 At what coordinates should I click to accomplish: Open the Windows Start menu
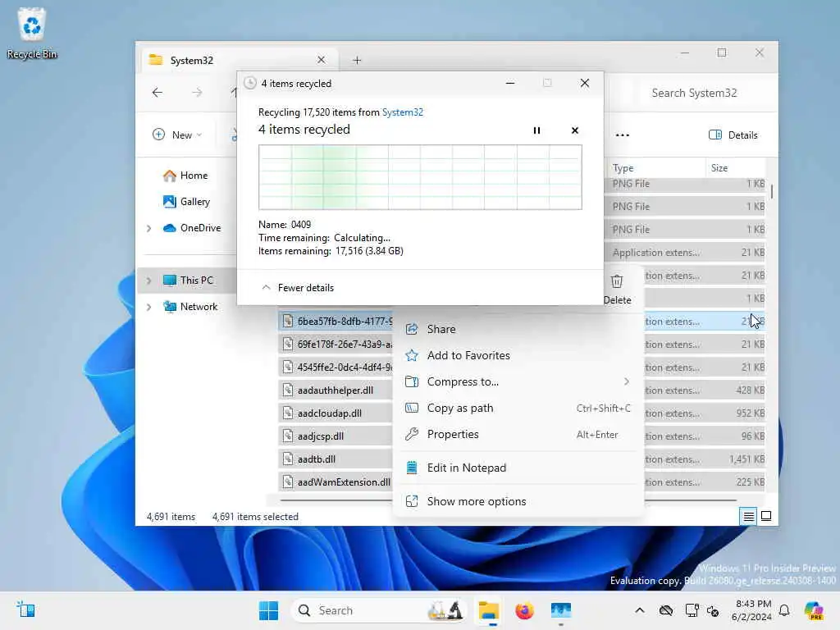pos(268,610)
